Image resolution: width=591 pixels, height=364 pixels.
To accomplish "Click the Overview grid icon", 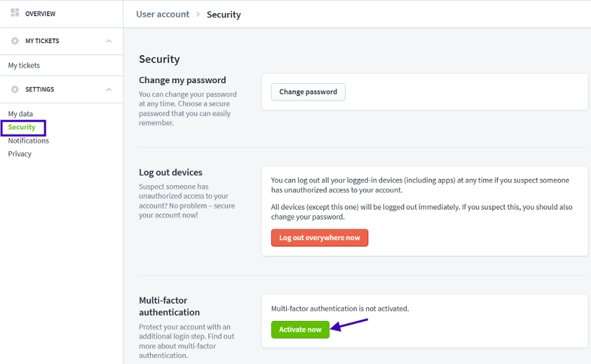I will tap(15, 13).
